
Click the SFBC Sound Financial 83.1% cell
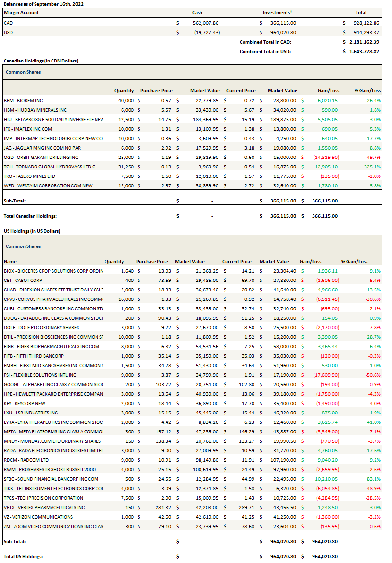pos(373,479)
